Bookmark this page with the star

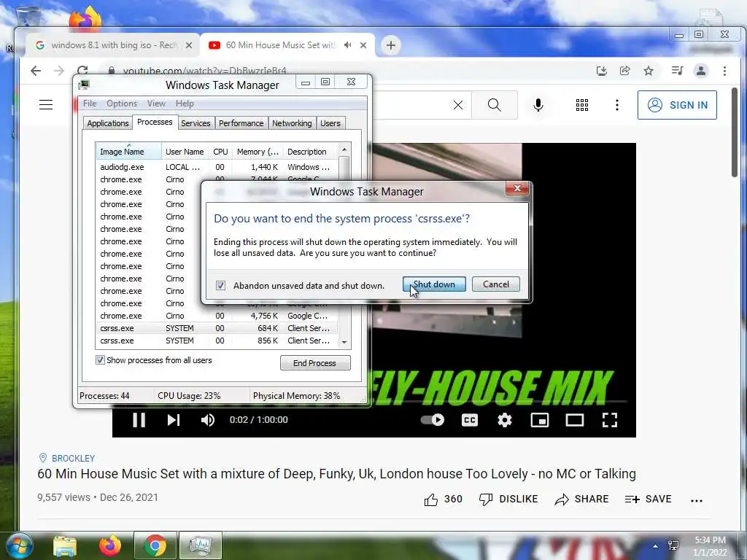[x=649, y=71]
